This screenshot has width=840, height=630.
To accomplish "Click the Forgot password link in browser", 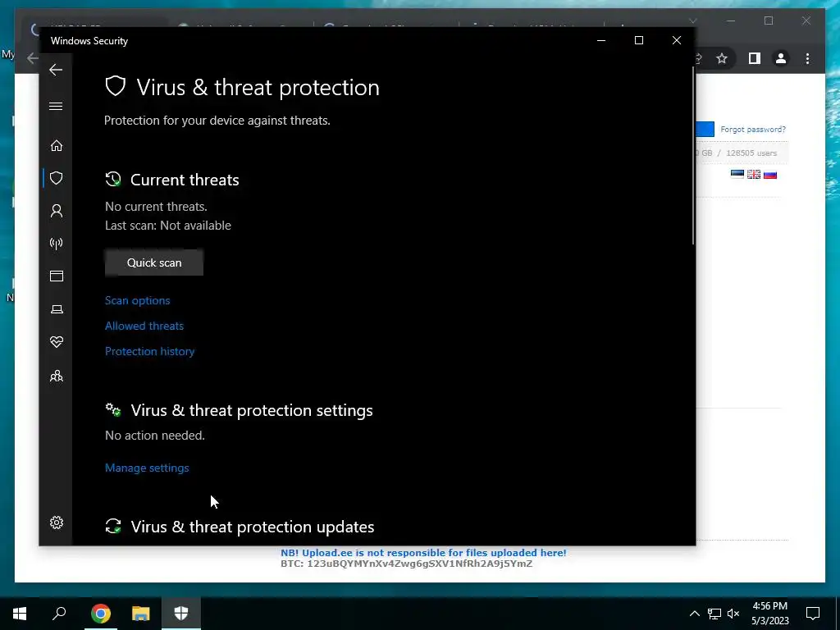I will [x=753, y=129].
